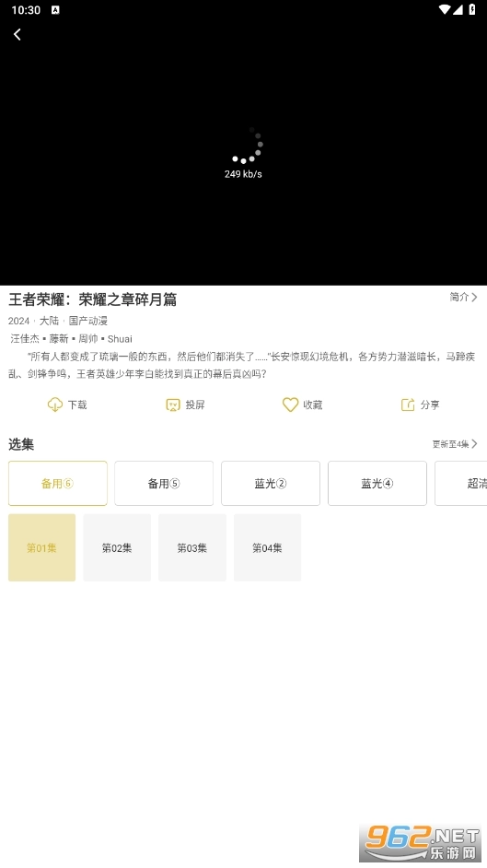This screenshot has height=868, width=487.
Task: Tap the heart favorite icon
Action: pos(290,405)
